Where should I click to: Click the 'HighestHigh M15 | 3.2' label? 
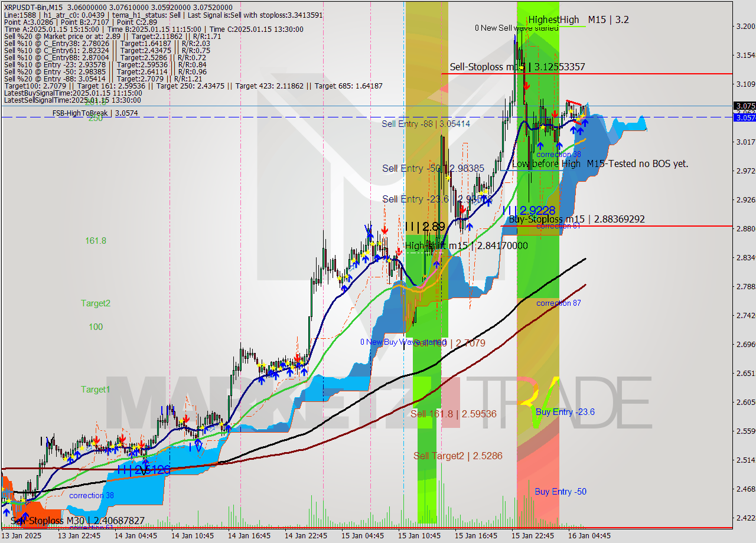(578, 19)
